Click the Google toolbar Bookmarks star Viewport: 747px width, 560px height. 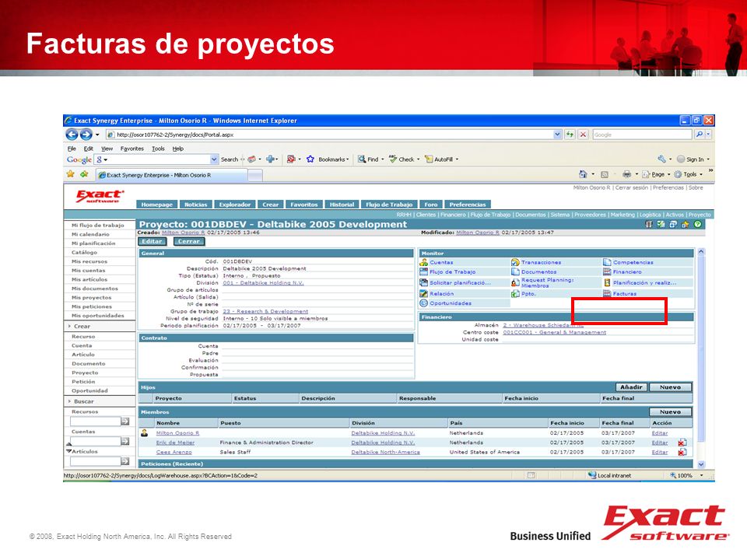click(310, 159)
